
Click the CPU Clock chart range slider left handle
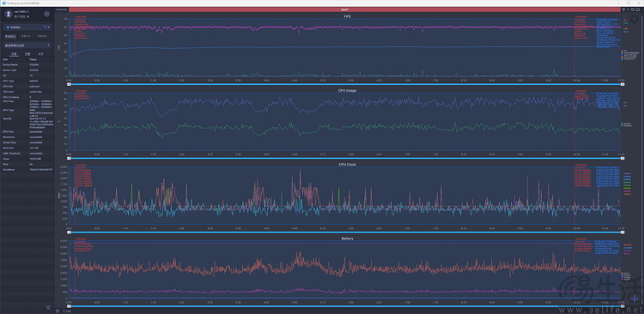[x=70, y=232]
